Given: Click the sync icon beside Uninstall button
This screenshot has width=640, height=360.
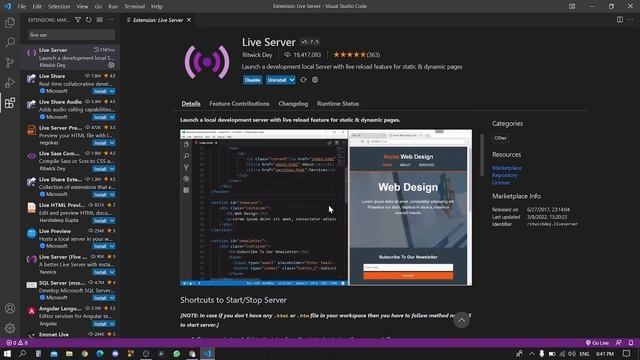Looking at the screenshot, I should tap(303, 80).
